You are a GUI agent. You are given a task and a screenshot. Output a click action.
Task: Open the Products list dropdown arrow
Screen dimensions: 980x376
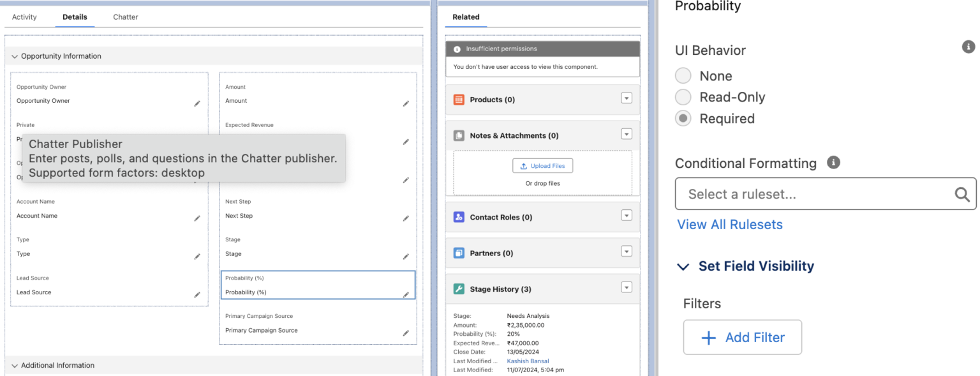[x=627, y=98]
